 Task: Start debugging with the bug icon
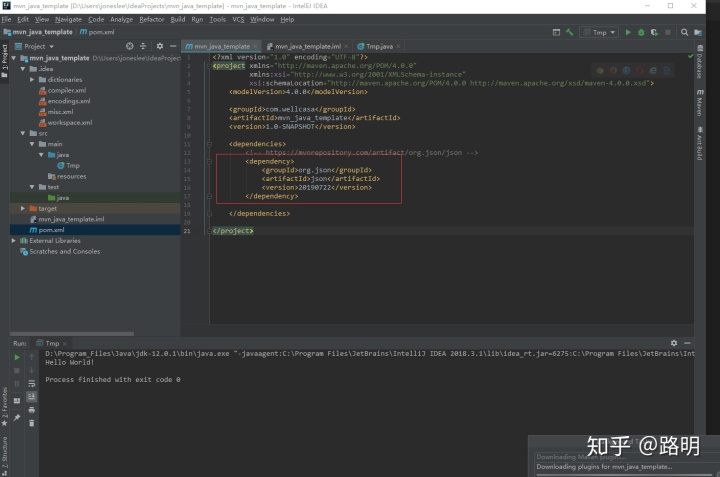(641, 32)
